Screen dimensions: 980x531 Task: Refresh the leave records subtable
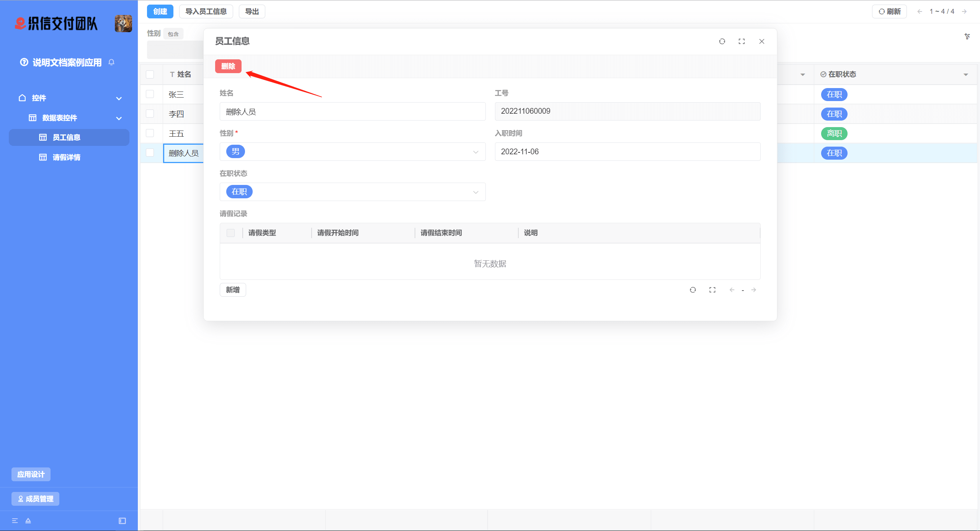click(693, 290)
